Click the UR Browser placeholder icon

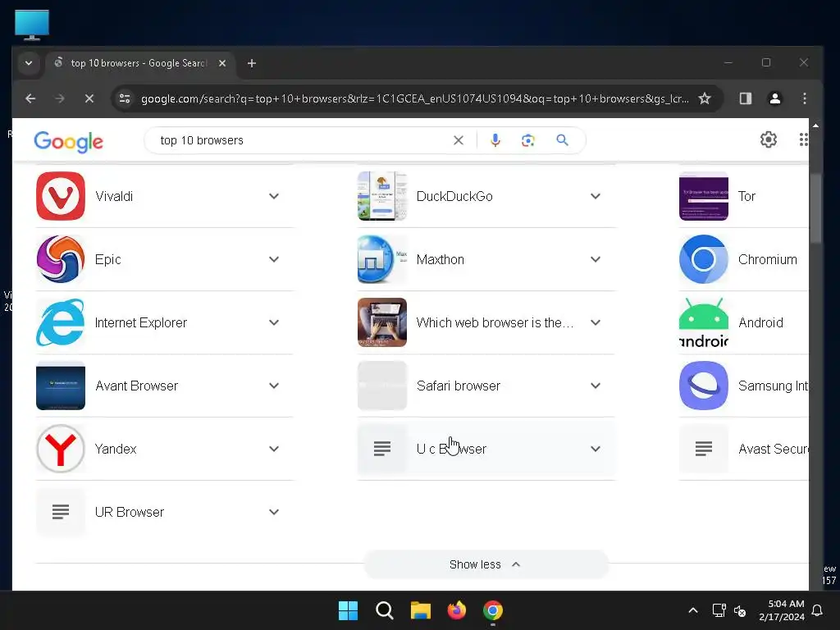pos(61,512)
